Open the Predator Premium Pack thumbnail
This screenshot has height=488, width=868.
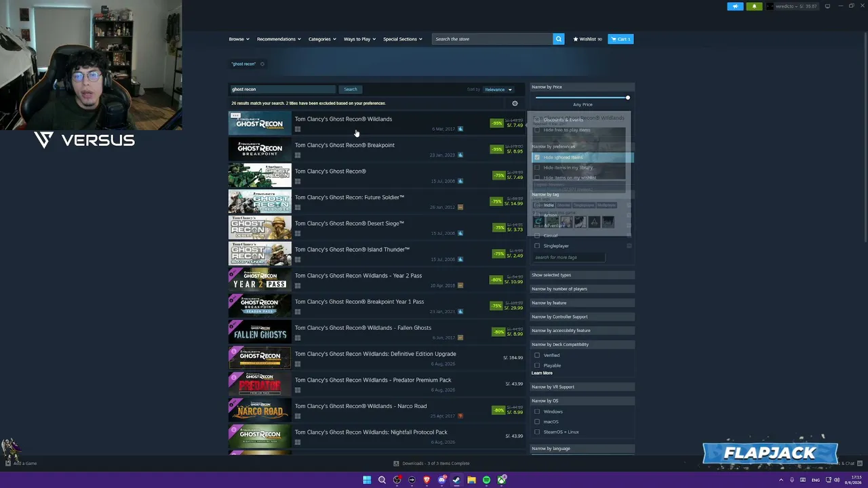(x=260, y=384)
